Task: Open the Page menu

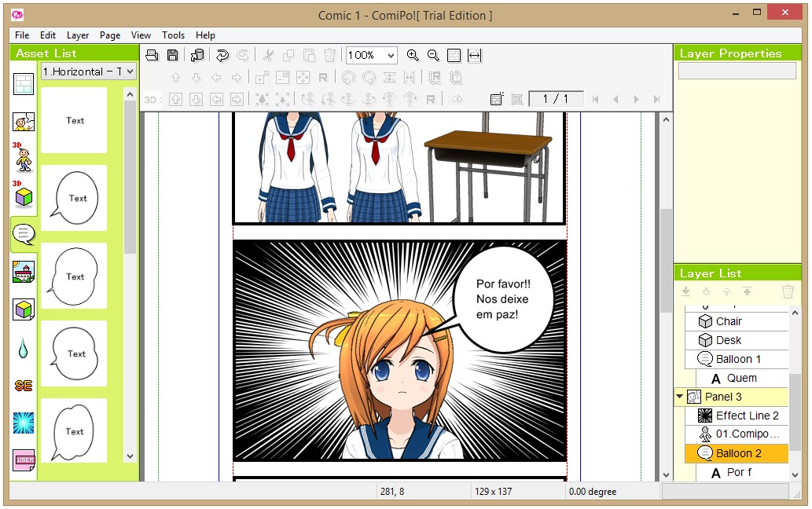Action: [x=109, y=35]
